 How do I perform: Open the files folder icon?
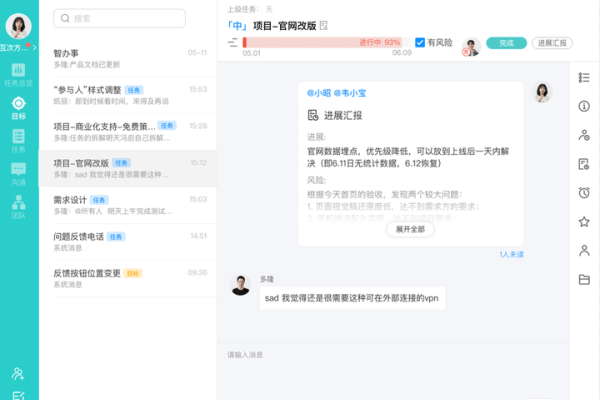coord(584,279)
